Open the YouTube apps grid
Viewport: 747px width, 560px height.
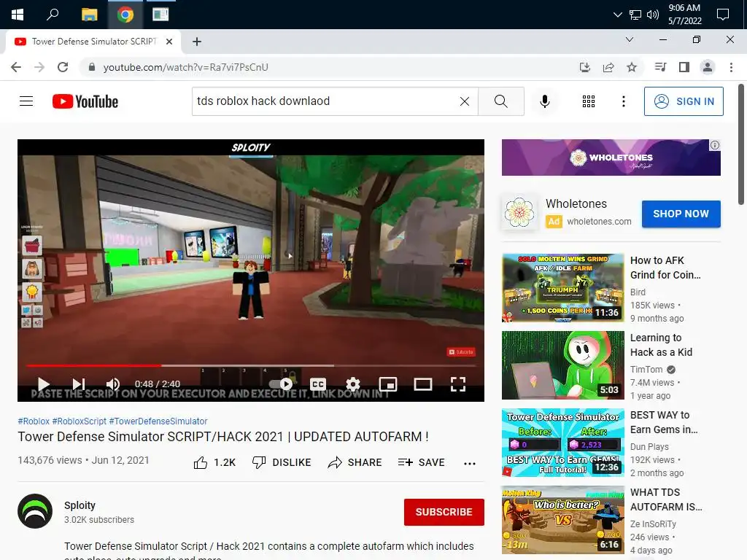589,101
